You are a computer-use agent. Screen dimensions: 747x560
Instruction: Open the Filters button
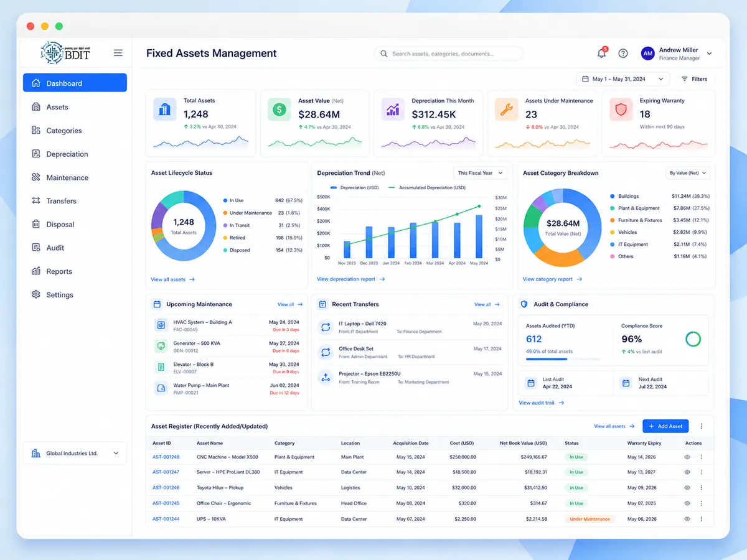[695, 79]
